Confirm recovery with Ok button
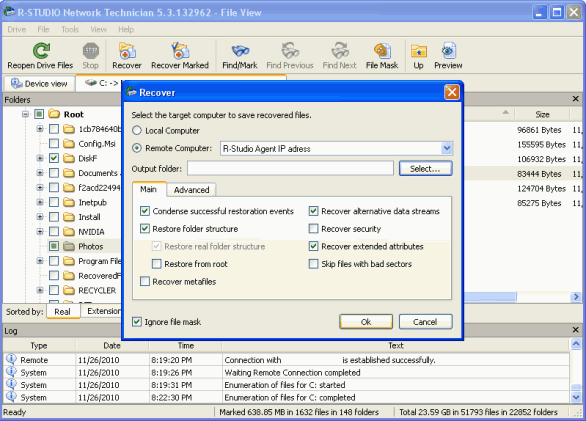The image size is (586, 421). [x=366, y=322]
